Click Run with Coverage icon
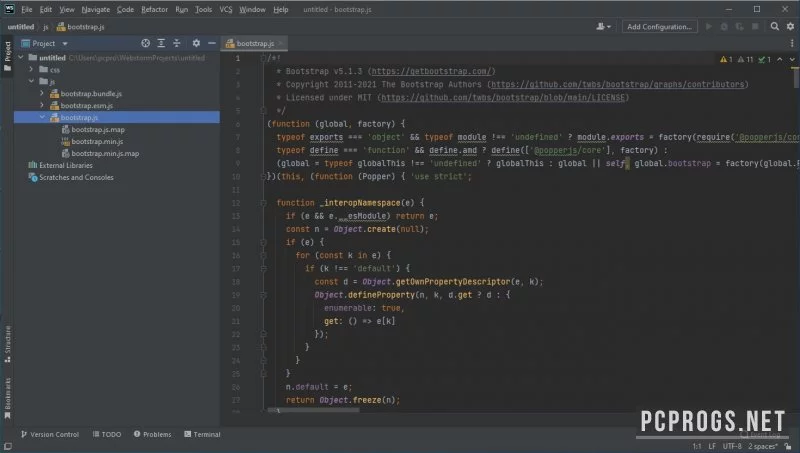This screenshot has width=800, height=453. point(739,27)
